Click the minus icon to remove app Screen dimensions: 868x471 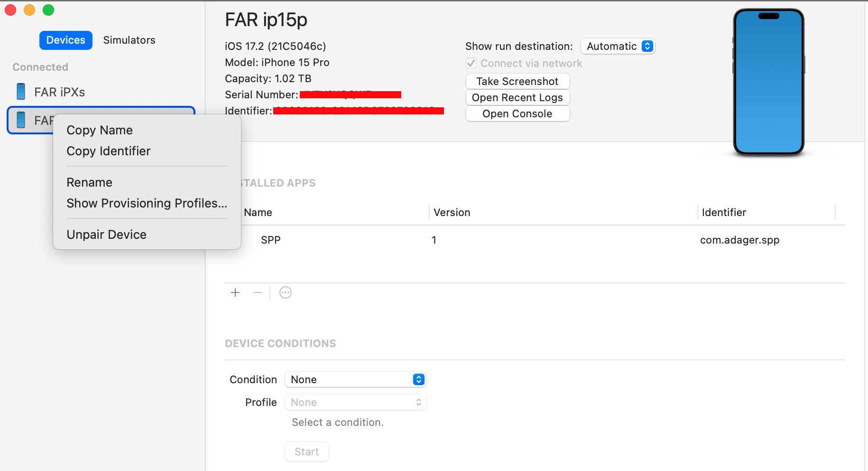(258, 292)
